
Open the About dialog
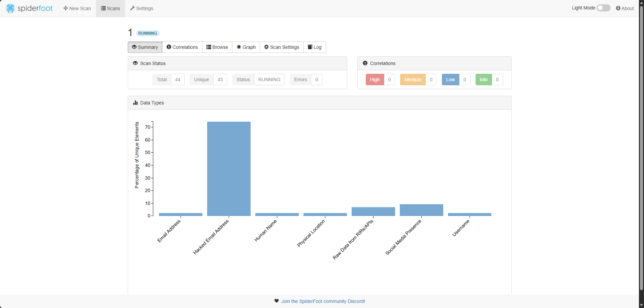coord(625,8)
